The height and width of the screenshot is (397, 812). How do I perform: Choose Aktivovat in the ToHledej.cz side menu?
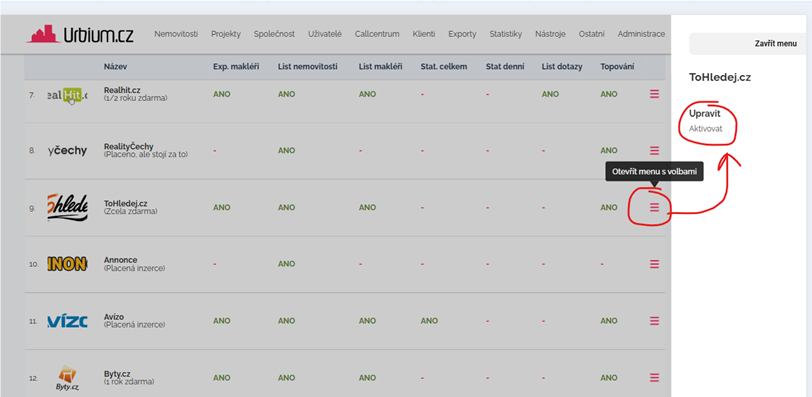pyautogui.click(x=705, y=129)
